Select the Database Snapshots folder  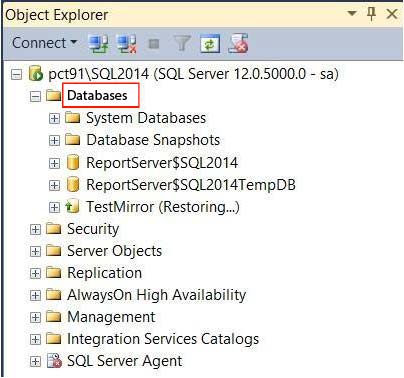coord(153,140)
